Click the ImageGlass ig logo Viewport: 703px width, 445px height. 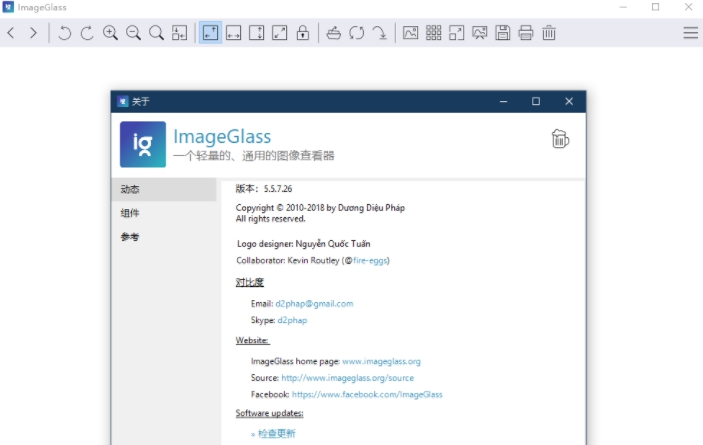[143, 144]
